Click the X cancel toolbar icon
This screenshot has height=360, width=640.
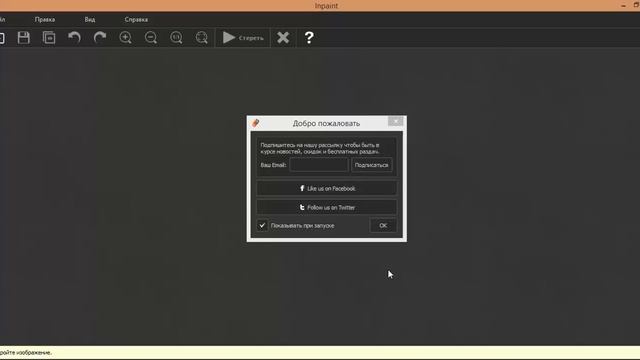point(283,38)
